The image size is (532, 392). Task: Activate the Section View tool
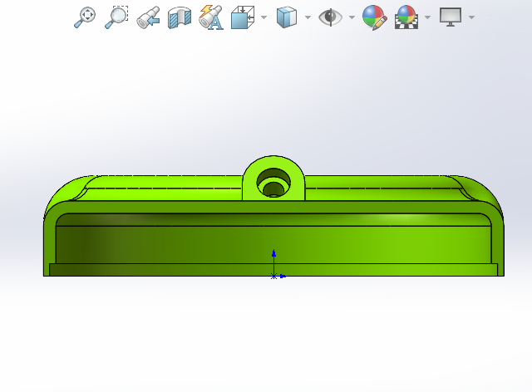pyautogui.click(x=180, y=17)
